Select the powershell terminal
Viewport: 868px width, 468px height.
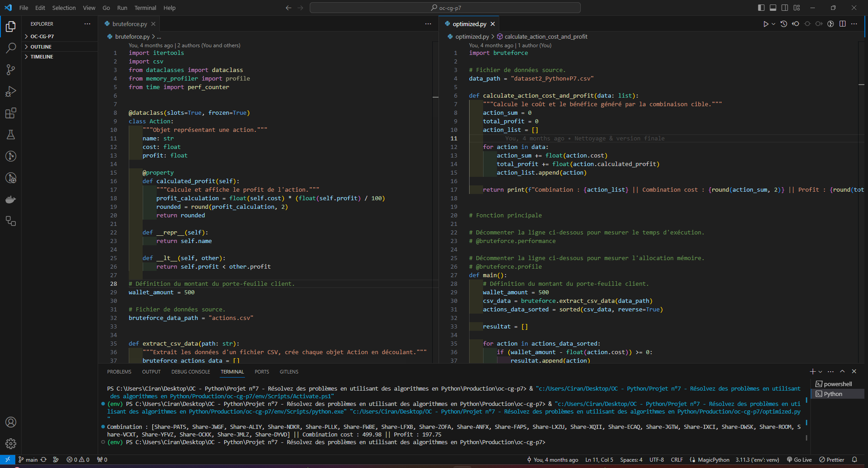click(x=838, y=384)
